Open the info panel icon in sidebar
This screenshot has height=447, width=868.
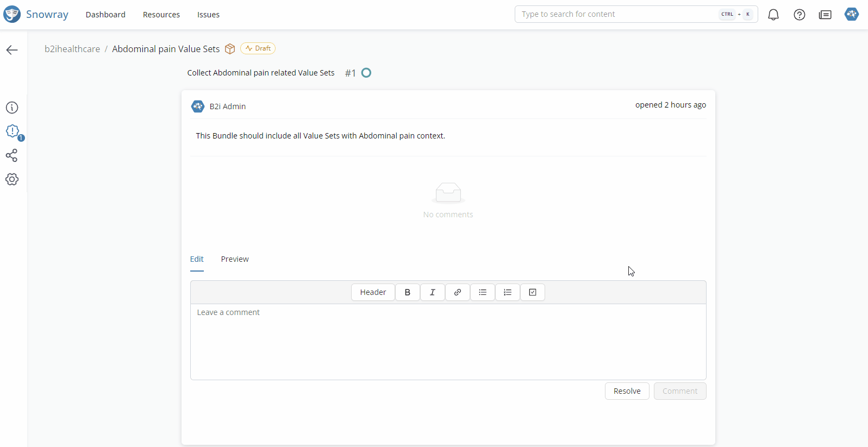tap(12, 108)
